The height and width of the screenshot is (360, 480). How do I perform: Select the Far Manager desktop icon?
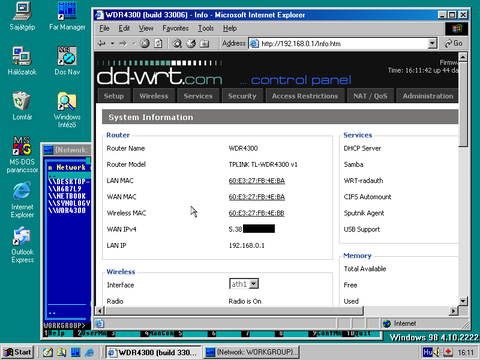[x=67, y=16]
